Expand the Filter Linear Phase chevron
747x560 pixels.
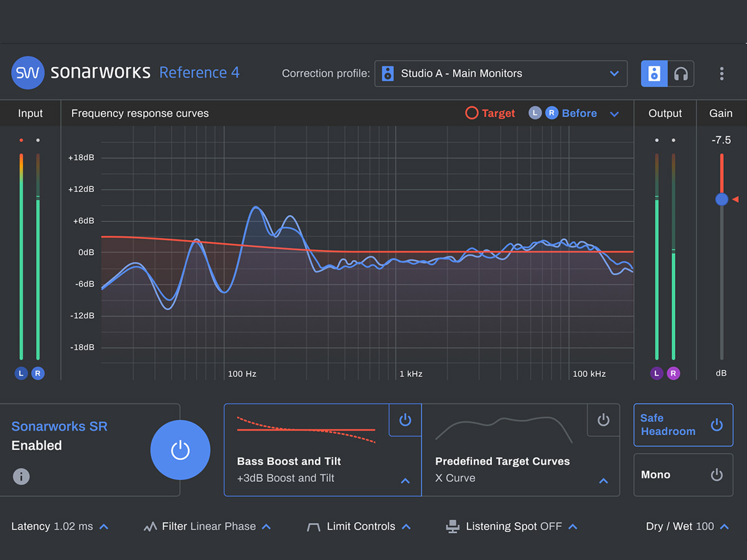(266, 526)
